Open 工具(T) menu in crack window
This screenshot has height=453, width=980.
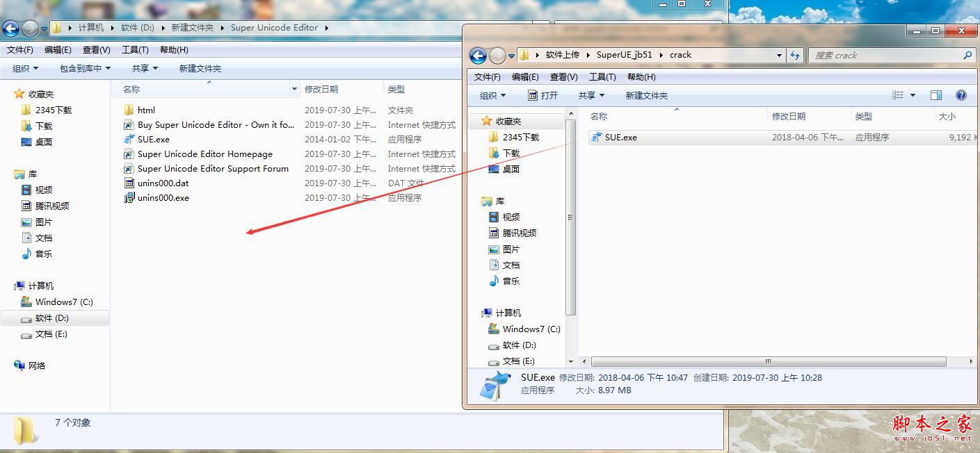602,77
